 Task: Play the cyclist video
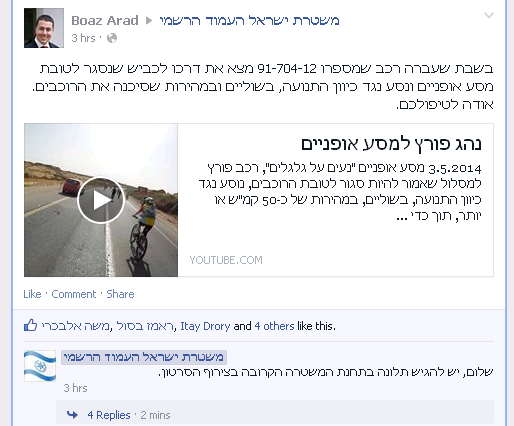coord(101,200)
